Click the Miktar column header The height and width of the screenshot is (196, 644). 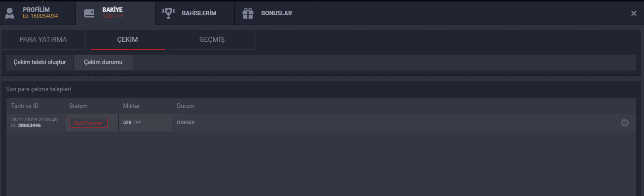tap(132, 106)
